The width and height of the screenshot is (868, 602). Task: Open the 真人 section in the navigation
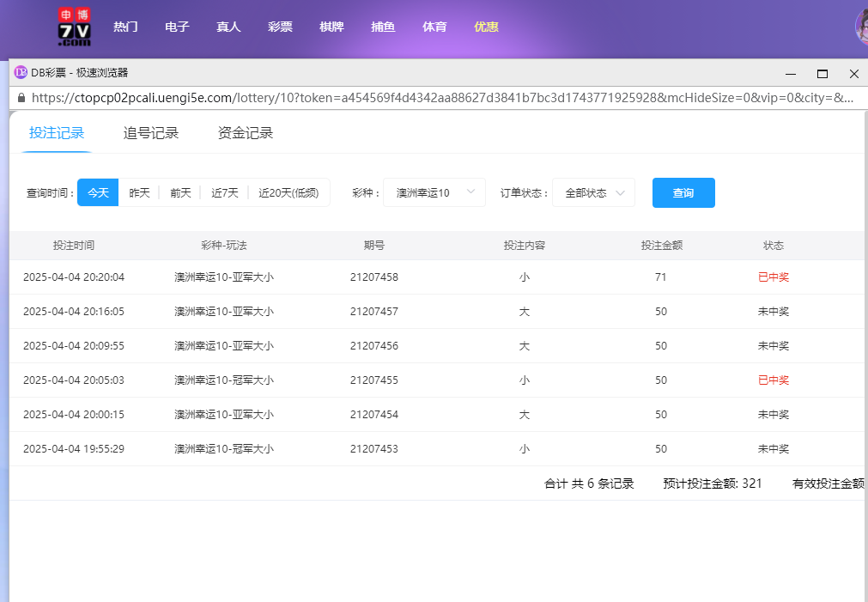228,27
